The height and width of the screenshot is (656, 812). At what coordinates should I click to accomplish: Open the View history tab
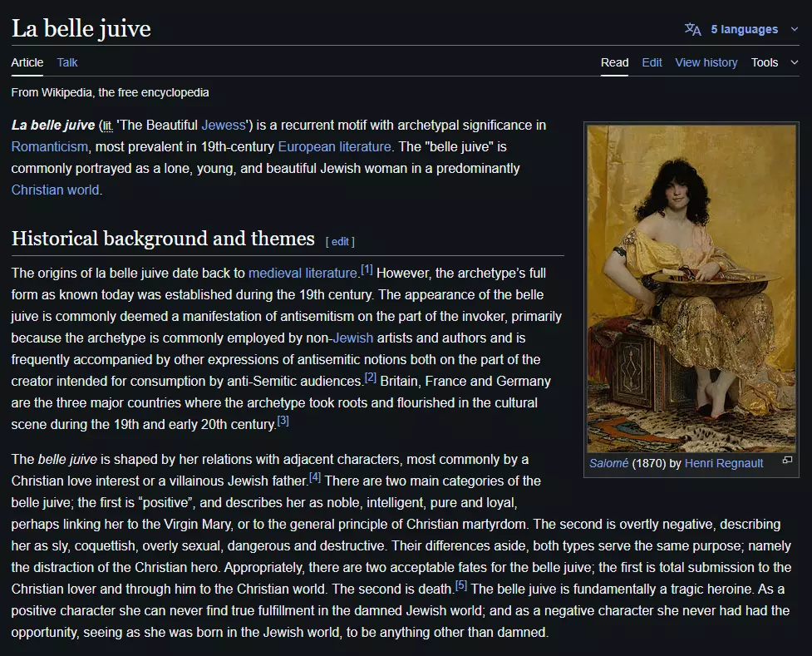(706, 62)
